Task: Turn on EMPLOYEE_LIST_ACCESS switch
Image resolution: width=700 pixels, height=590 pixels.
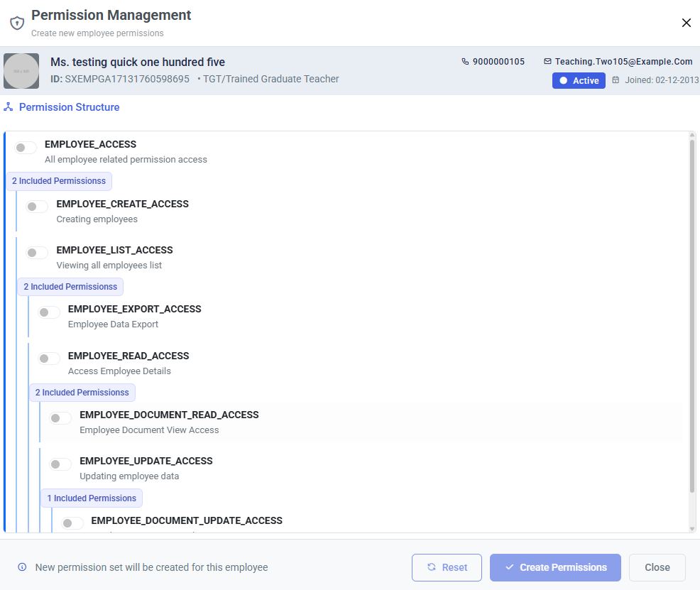Action: [37, 253]
